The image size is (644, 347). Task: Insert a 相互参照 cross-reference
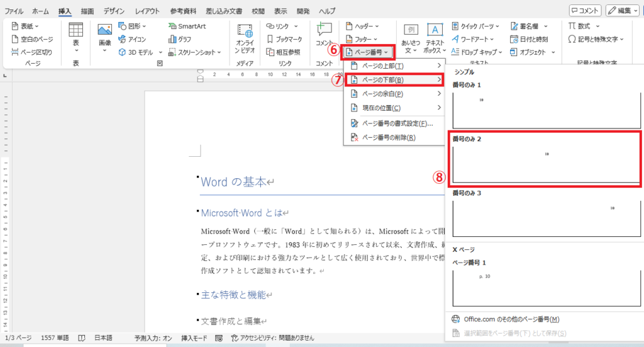click(283, 52)
